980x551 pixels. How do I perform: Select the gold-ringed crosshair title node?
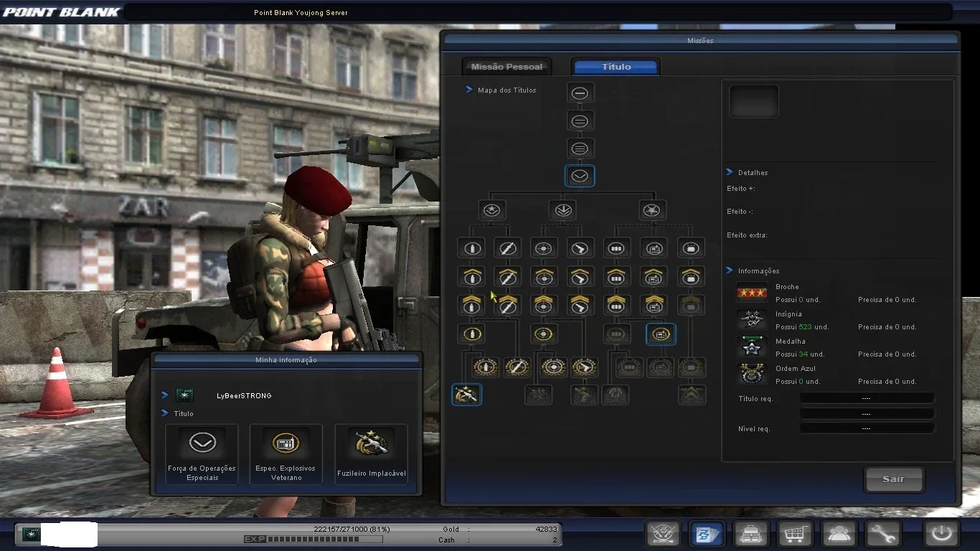point(544,334)
